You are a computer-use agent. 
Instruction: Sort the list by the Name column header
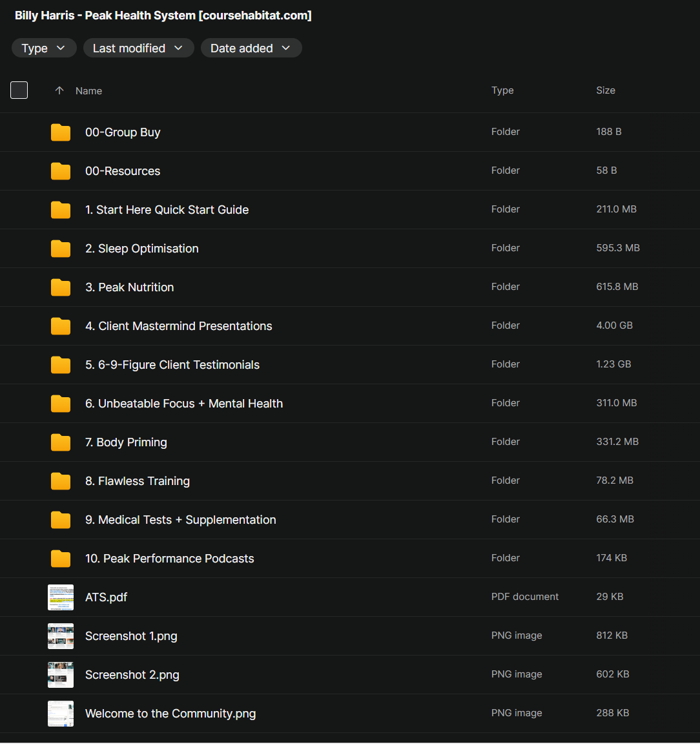[89, 91]
